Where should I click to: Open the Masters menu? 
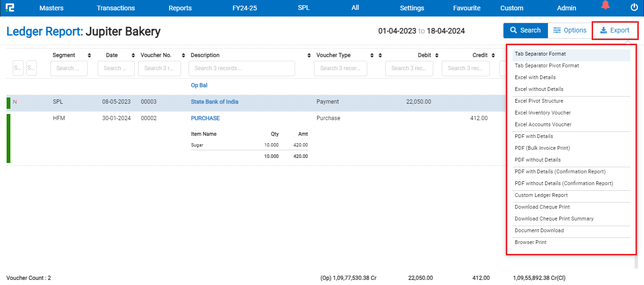[51, 8]
